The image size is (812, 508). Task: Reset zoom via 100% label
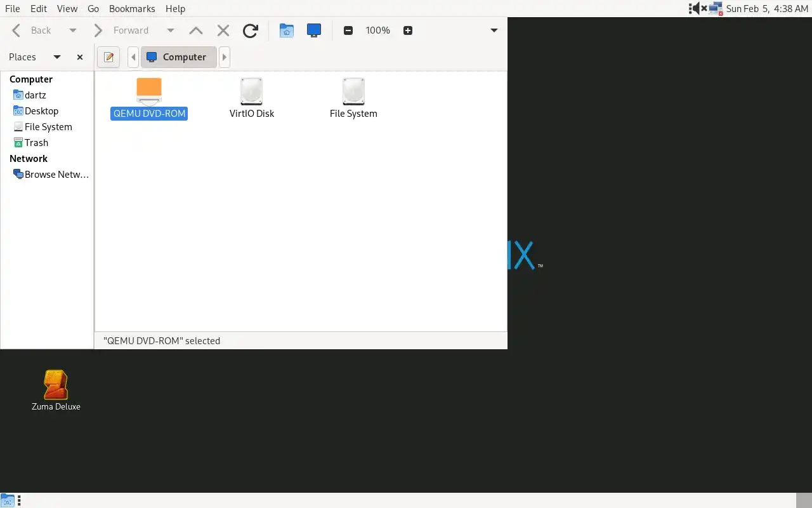pos(378,30)
